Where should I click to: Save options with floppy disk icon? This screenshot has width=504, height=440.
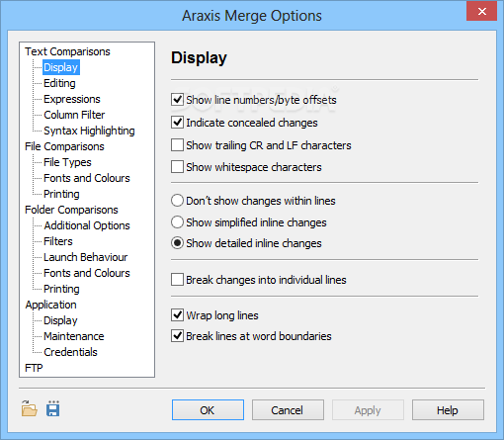tap(53, 409)
